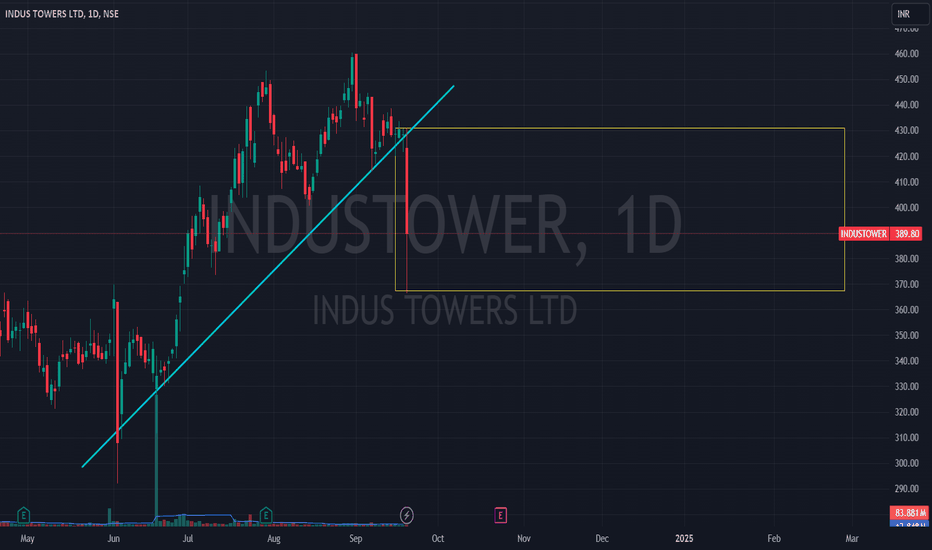
Task: Click the 420.00 price axis label
Action: click(906, 156)
